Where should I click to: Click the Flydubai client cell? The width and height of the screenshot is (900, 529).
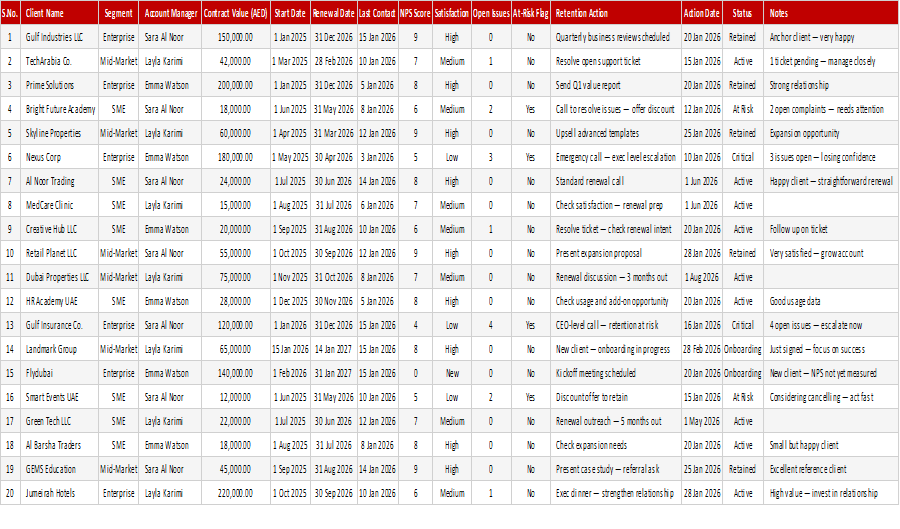point(59,373)
